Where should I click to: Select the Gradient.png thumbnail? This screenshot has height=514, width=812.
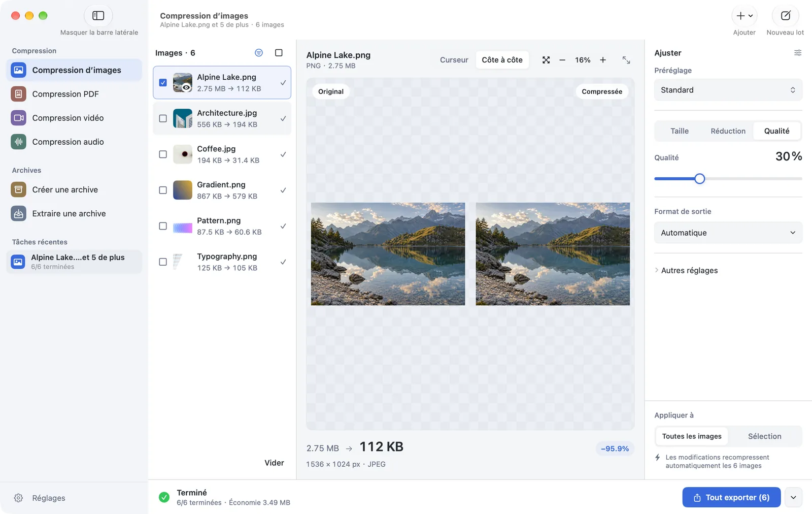[183, 190]
